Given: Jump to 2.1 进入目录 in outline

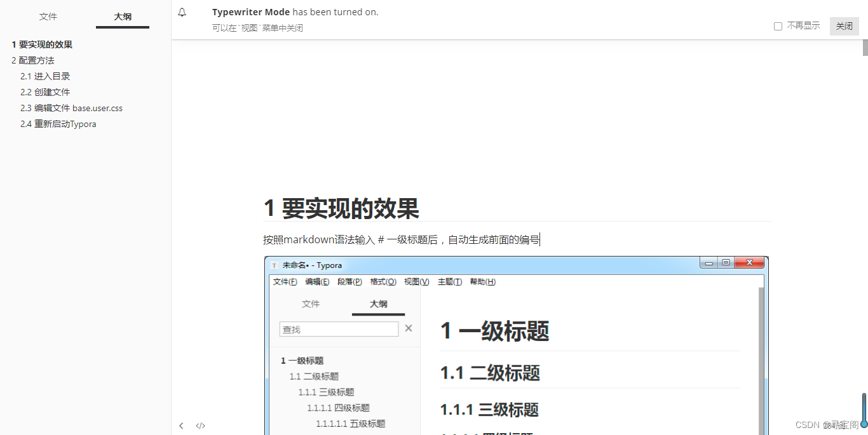Looking at the screenshot, I should point(45,76).
